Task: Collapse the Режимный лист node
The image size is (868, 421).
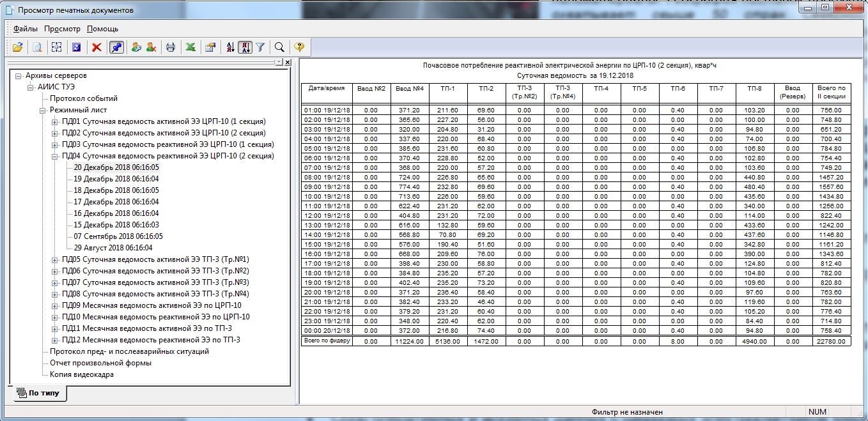Action: 42,111
